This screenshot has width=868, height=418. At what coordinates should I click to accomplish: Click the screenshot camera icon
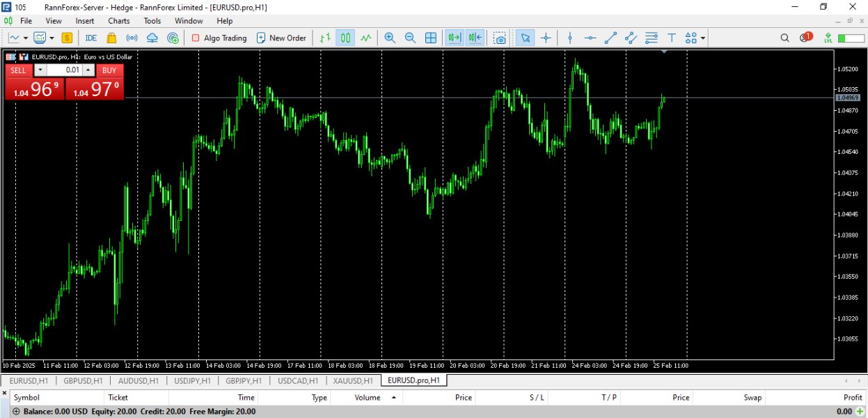pyautogui.click(x=500, y=38)
